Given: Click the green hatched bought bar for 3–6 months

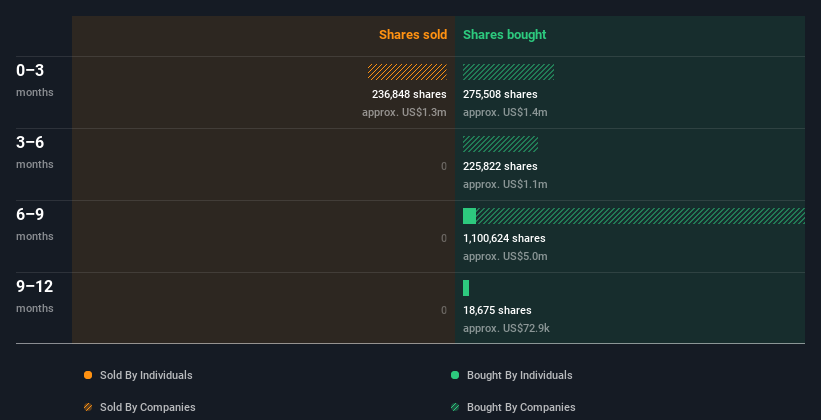Looking at the screenshot, I should (x=501, y=144).
